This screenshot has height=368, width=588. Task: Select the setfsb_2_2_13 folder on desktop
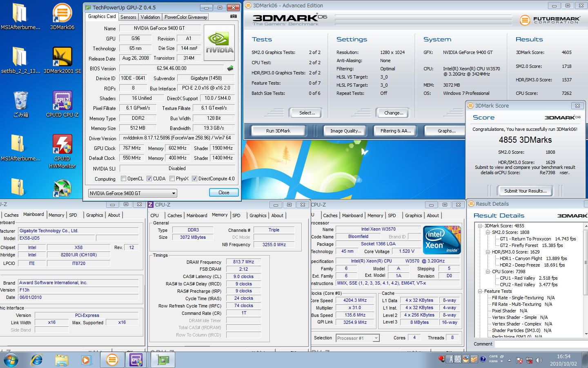coord(20,60)
